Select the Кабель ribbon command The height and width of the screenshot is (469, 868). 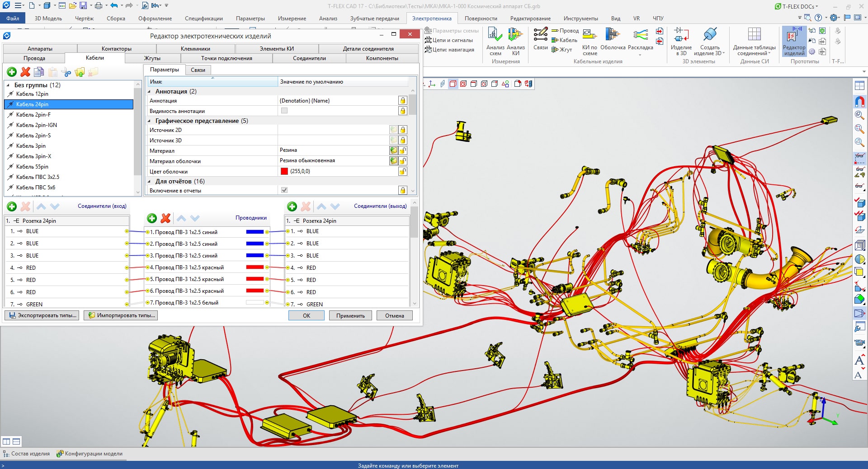point(565,40)
